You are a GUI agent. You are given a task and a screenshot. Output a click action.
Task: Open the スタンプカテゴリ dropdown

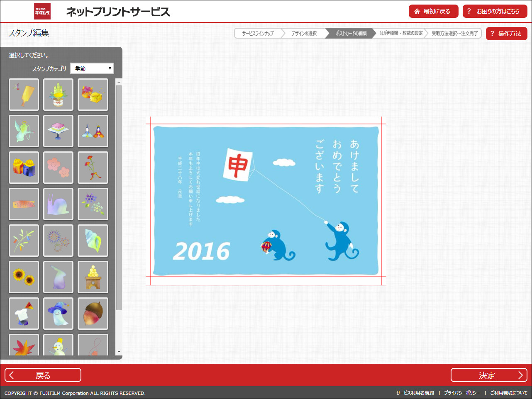92,68
